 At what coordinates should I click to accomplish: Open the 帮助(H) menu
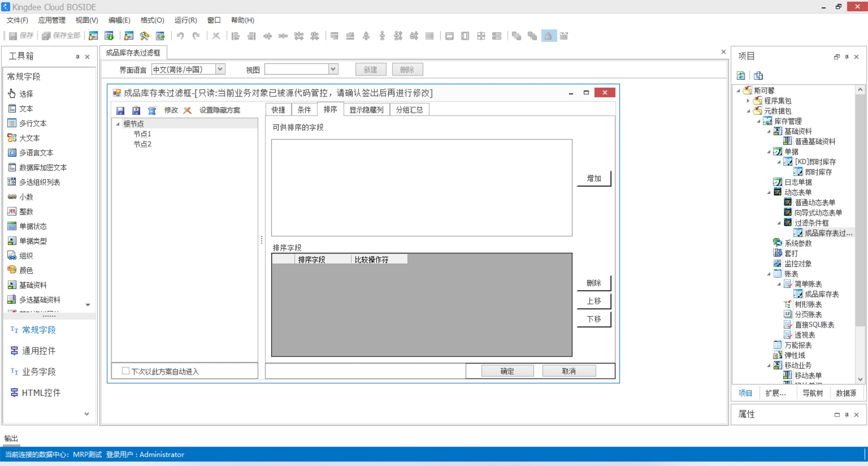click(x=242, y=20)
